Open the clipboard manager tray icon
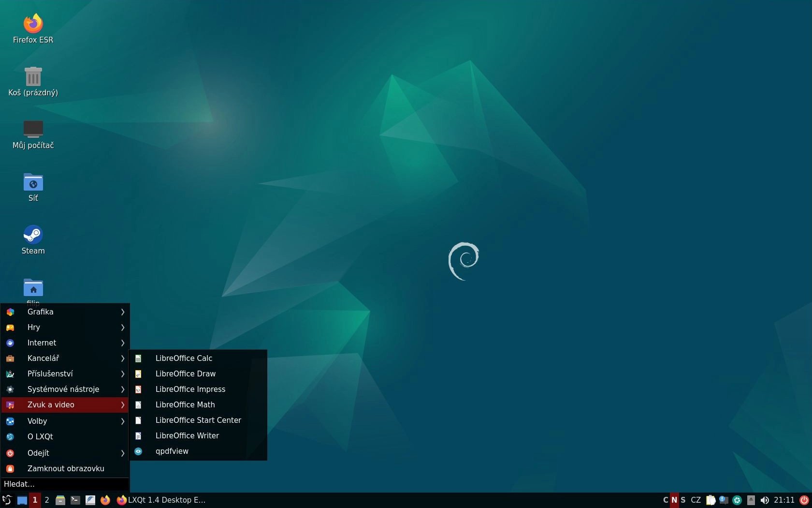Image resolution: width=812 pixels, height=508 pixels. point(710,500)
